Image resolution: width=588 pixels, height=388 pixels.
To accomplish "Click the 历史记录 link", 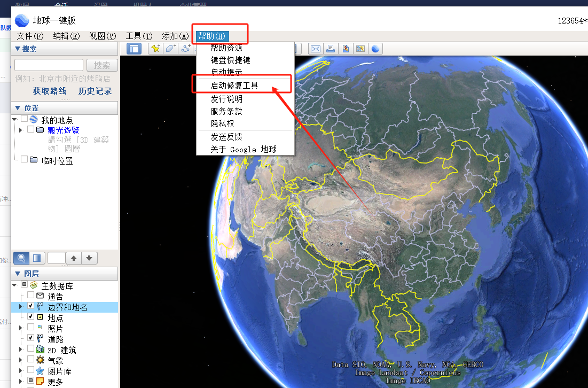I will [95, 91].
